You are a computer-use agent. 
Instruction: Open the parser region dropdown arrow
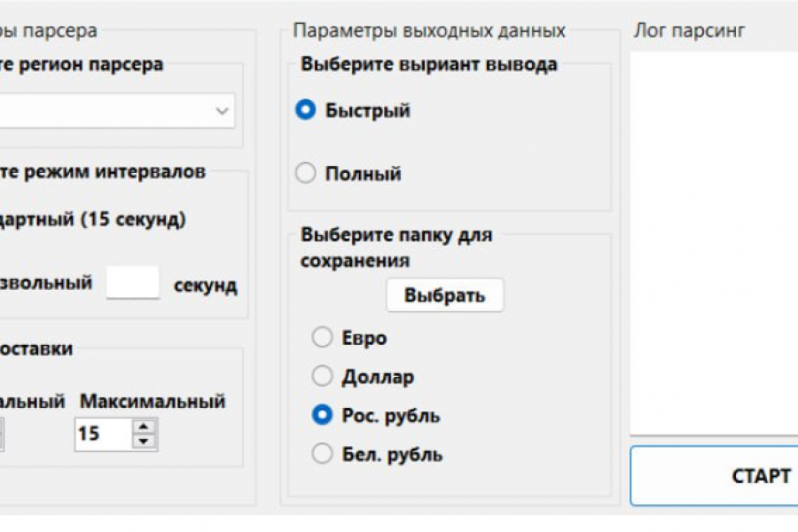coord(221,111)
